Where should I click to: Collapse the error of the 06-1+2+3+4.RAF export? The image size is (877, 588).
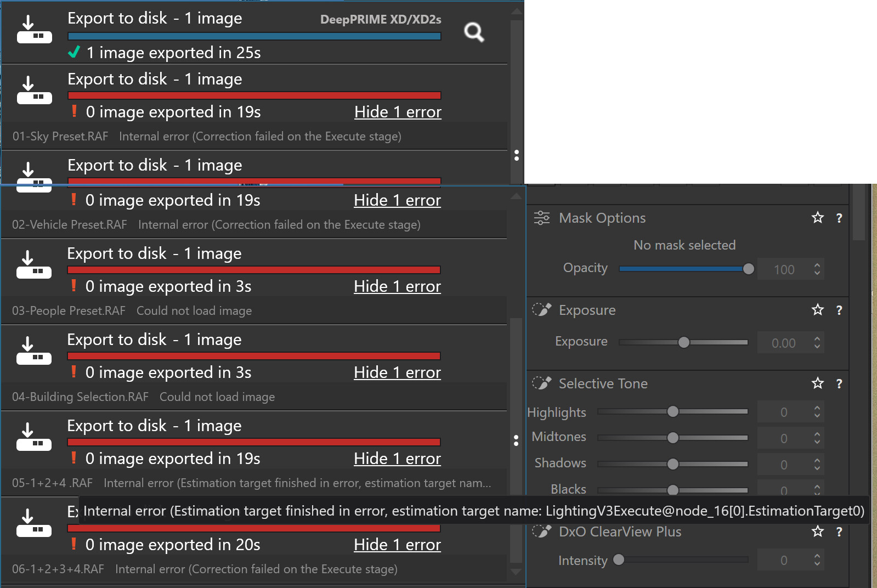(x=397, y=545)
